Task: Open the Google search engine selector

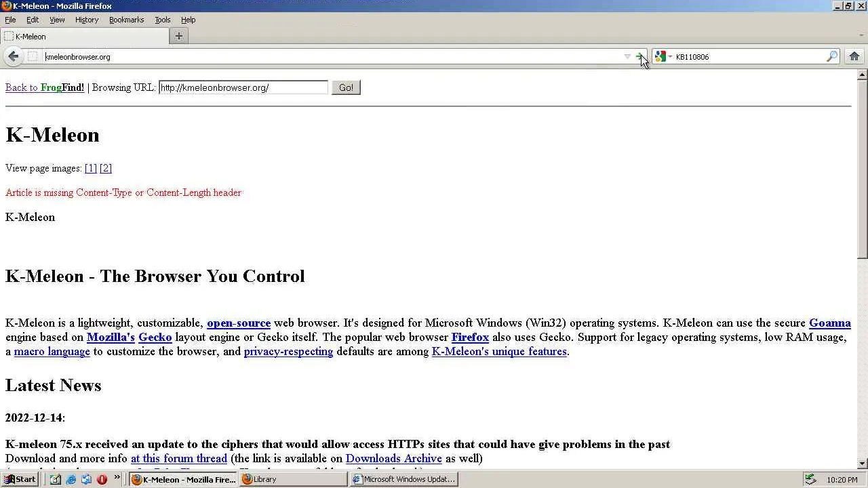Action: [x=663, y=56]
